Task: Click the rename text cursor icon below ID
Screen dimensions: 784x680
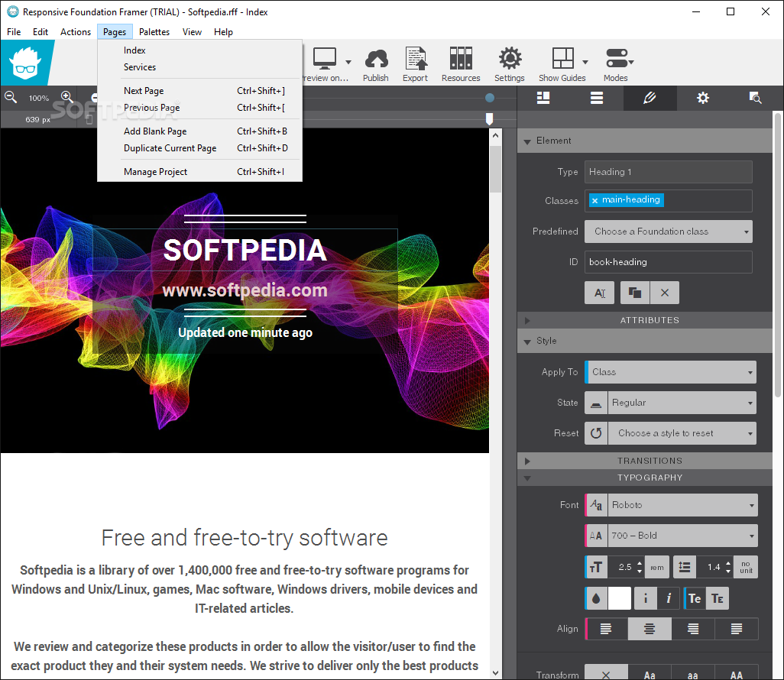Action: [x=600, y=293]
